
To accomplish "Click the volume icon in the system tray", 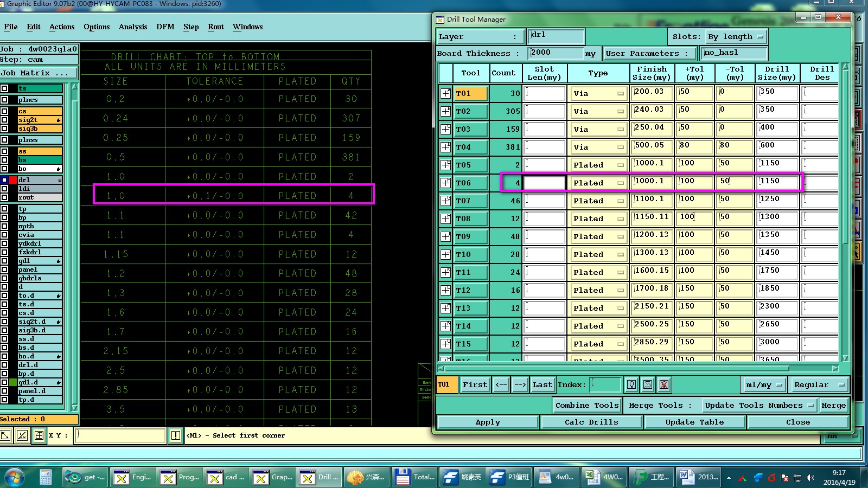I will click(810, 478).
